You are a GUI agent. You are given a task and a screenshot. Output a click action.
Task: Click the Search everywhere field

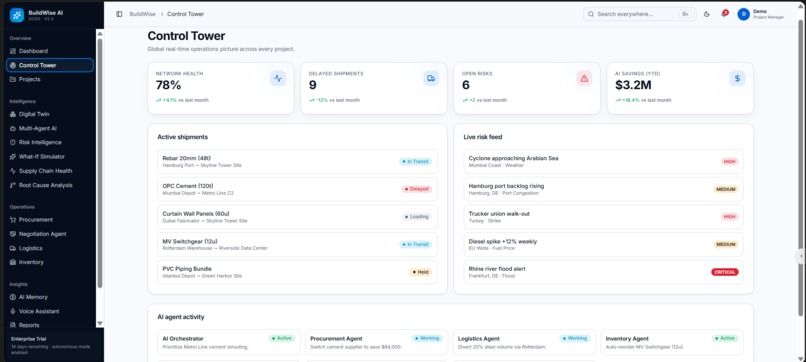[639, 14]
